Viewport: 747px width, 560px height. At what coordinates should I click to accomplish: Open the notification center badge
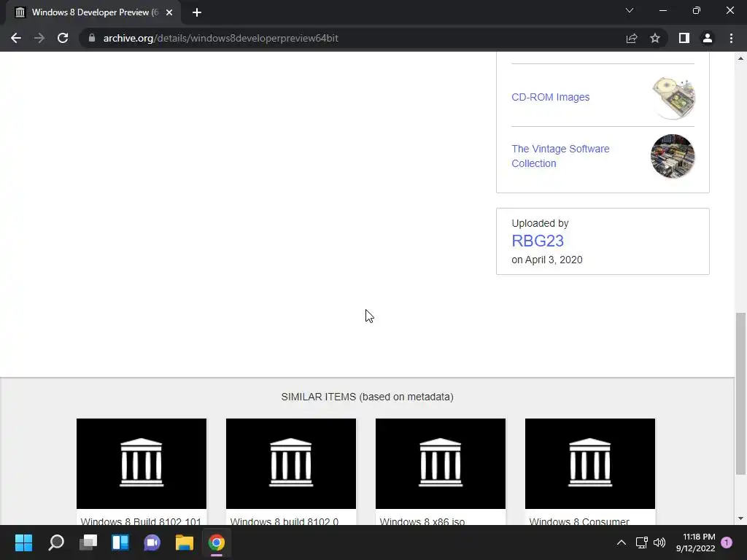(727, 542)
